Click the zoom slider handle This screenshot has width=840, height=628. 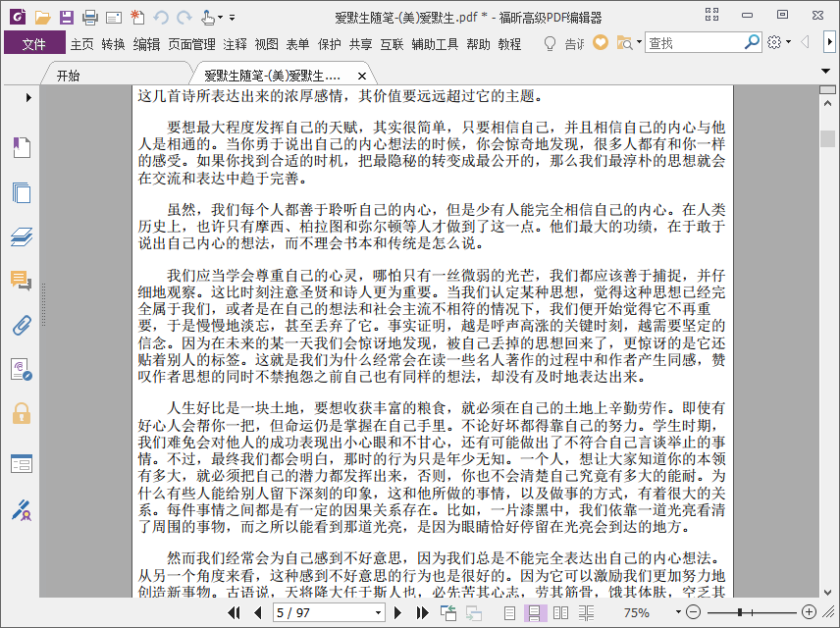click(740, 612)
